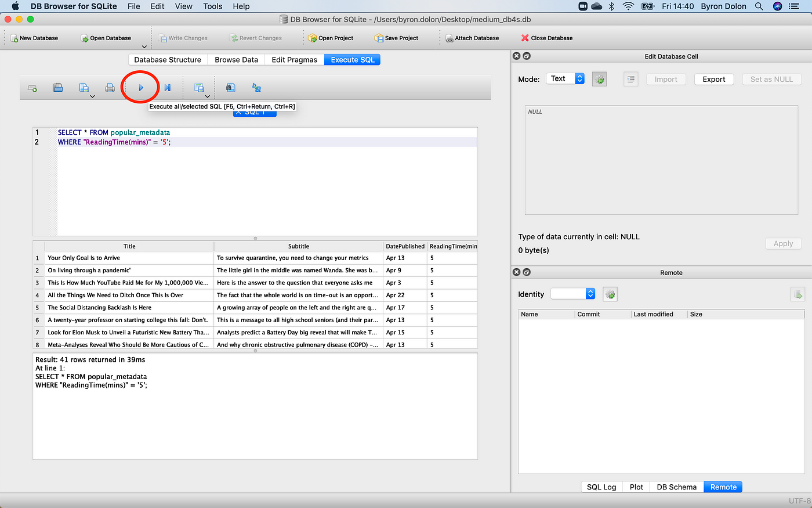Click the Commit column header in Remote
Screen dimensions: 812x508
coord(603,314)
